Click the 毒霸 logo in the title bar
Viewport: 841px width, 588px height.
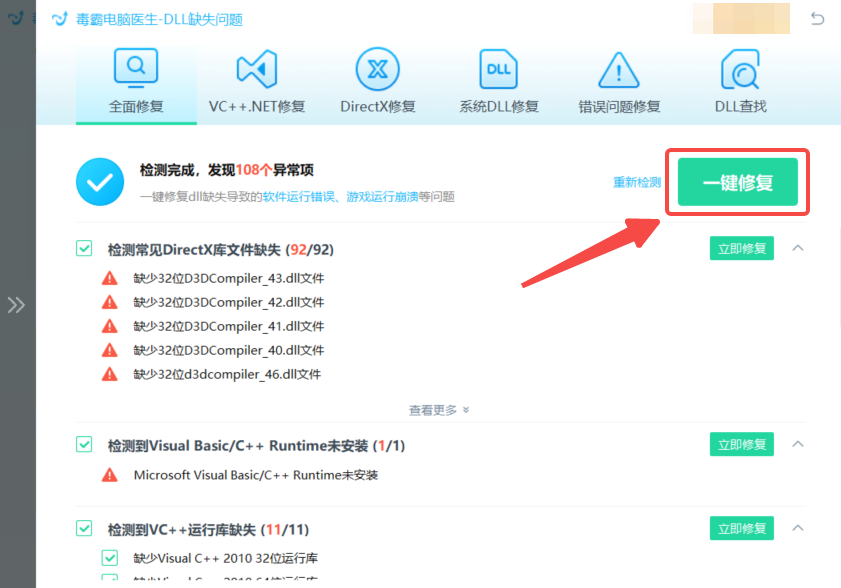(58, 18)
